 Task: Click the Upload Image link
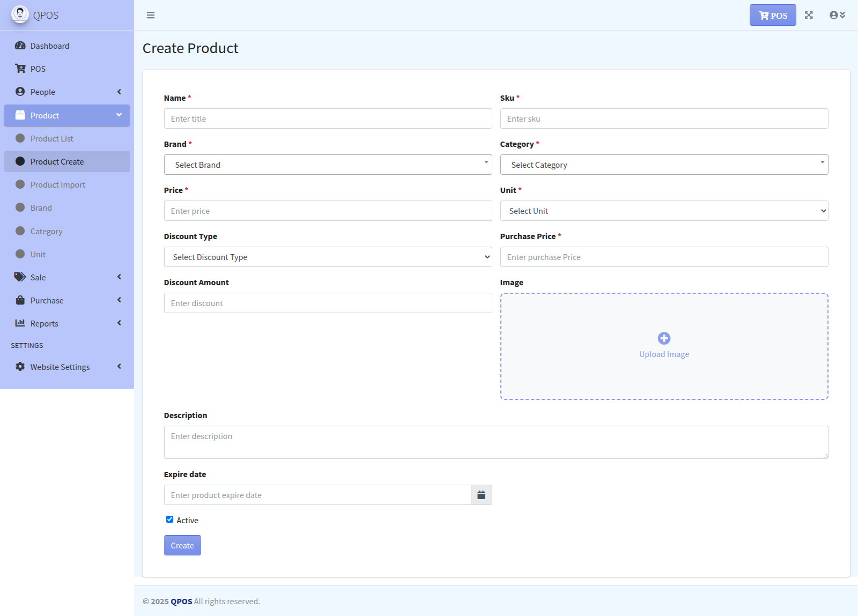[x=664, y=354]
